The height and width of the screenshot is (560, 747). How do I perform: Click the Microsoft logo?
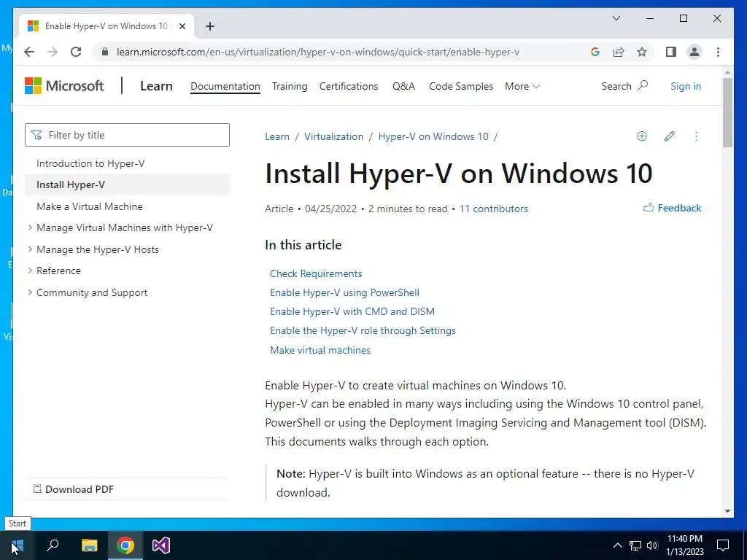[64, 86]
